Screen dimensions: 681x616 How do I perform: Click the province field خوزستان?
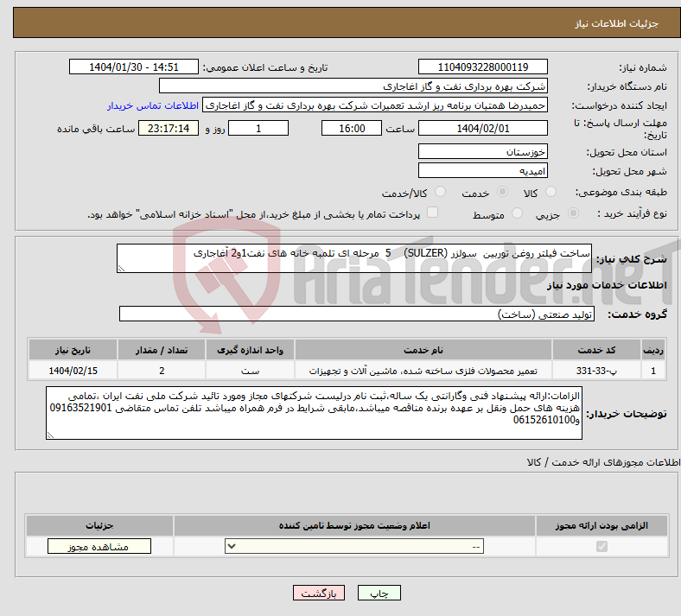(x=482, y=151)
